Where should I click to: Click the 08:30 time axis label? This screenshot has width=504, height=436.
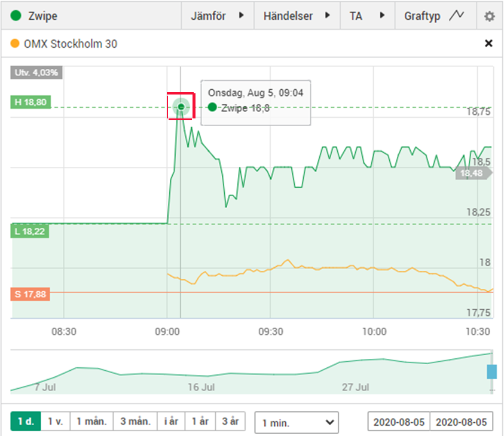point(64,331)
